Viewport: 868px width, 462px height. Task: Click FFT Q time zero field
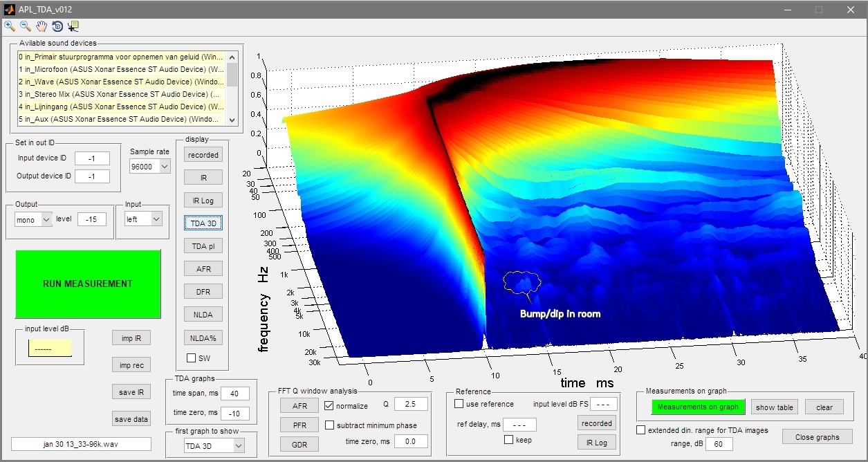(411, 441)
